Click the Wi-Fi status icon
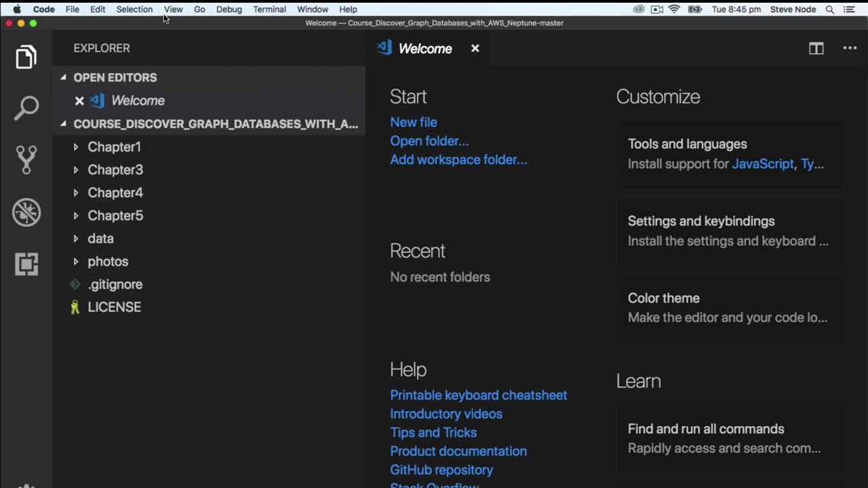The width and height of the screenshot is (868, 488). pyautogui.click(x=674, y=9)
